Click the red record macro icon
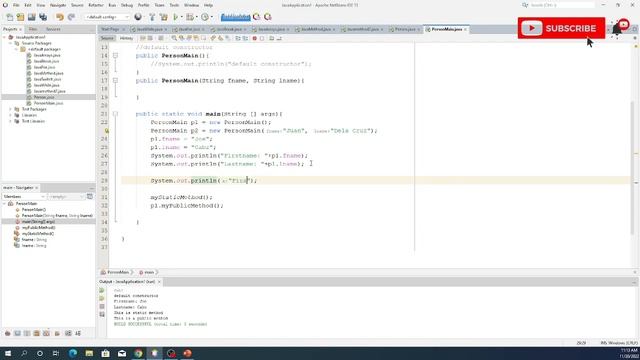This screenshot has width=640, height=360. pos(254,38)
